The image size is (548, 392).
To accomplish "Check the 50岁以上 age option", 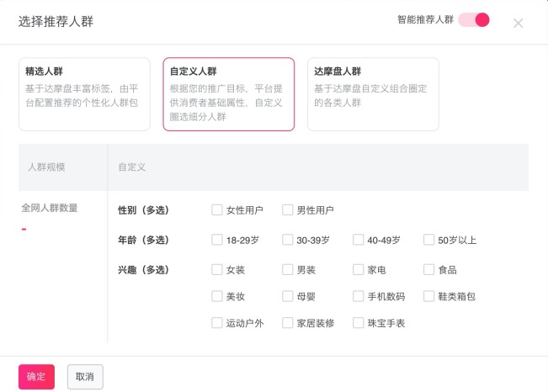I will 429,240.
